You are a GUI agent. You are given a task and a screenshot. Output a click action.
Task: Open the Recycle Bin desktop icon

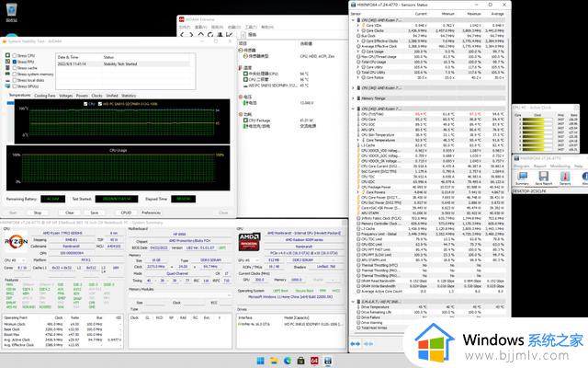[x=12, y=12]
